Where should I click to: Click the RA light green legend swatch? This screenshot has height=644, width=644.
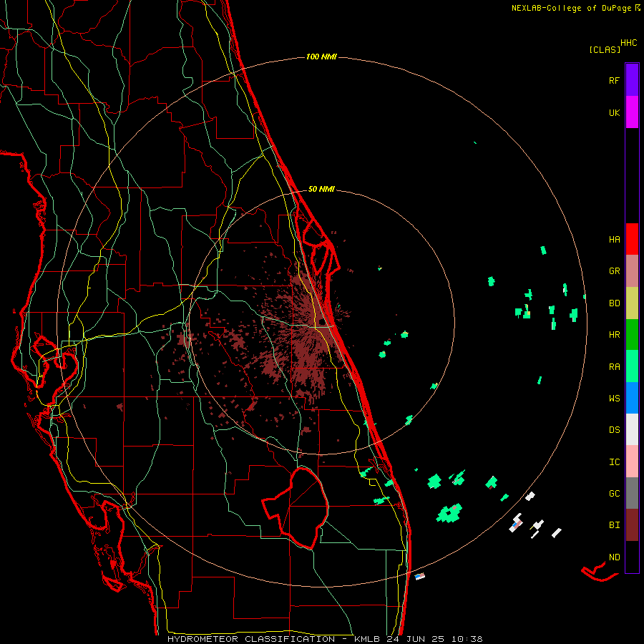click(632, 366)
